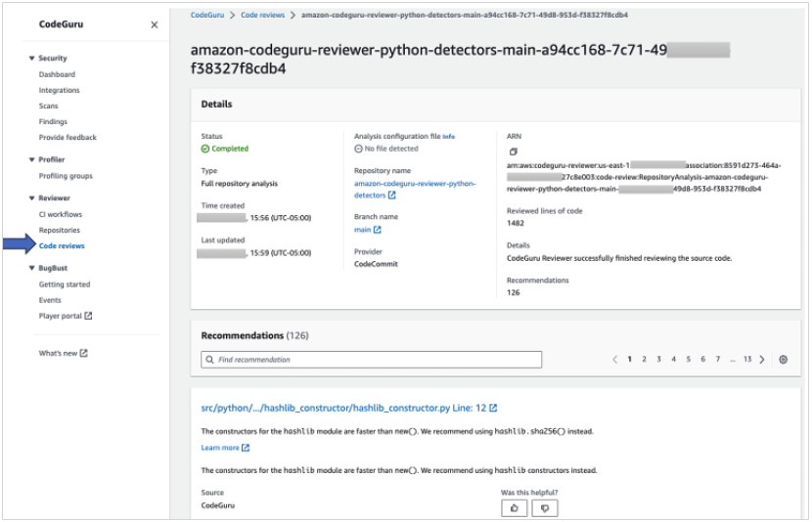Open Dashboard in sidebar
This screenshot has height=522, width=812.
(x=57, y=74)
